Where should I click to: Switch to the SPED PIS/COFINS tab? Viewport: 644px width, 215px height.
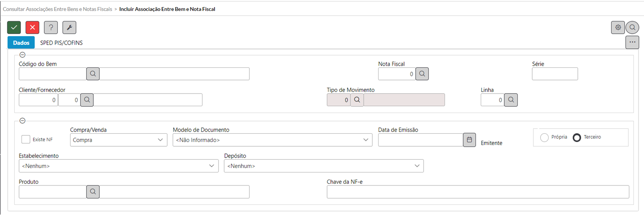62,43
